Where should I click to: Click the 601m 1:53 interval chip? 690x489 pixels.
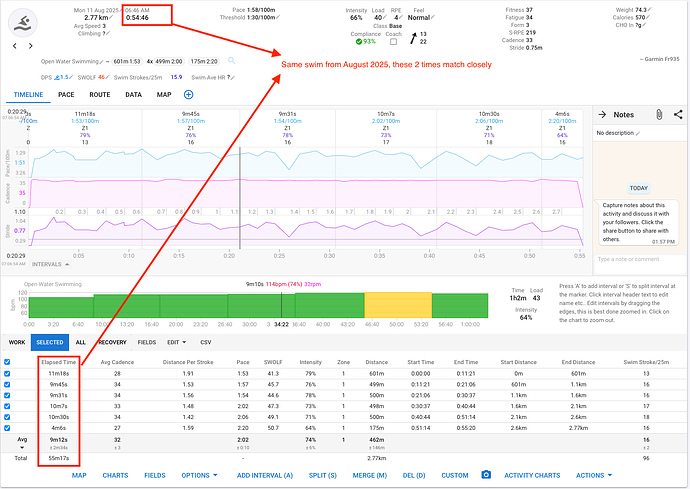(x=127, y=62)
